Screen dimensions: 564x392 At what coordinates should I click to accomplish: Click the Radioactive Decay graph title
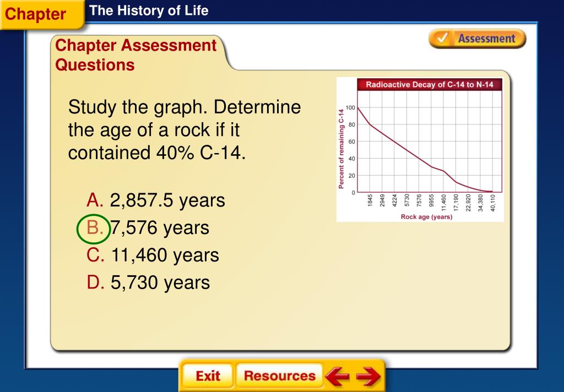click(x=430, y=85)
